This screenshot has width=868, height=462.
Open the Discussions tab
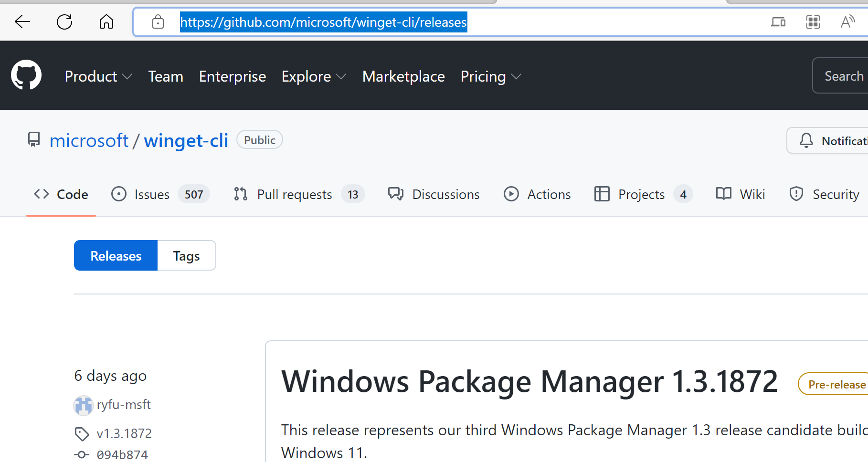coord(445,194)
